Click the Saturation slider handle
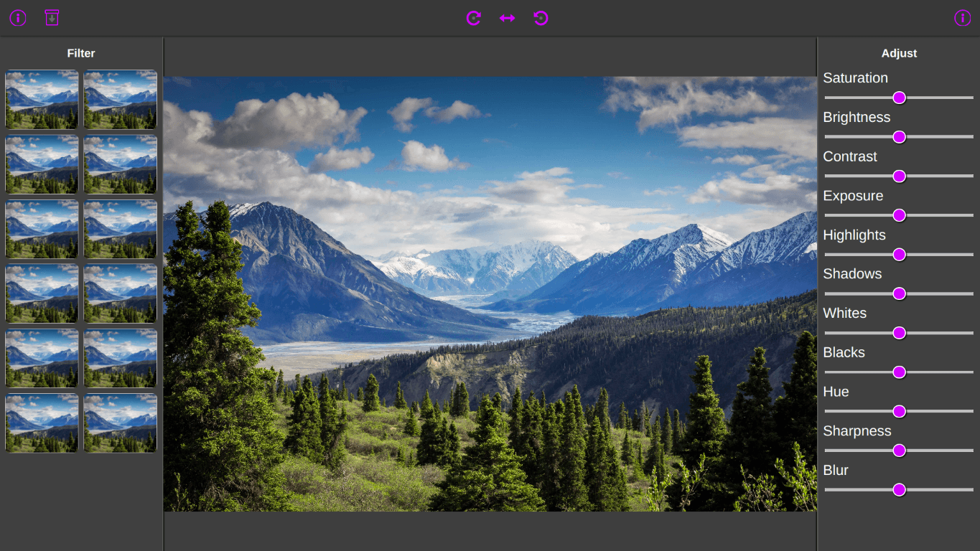Screen dimensions: 980x551 pos(899,98)
